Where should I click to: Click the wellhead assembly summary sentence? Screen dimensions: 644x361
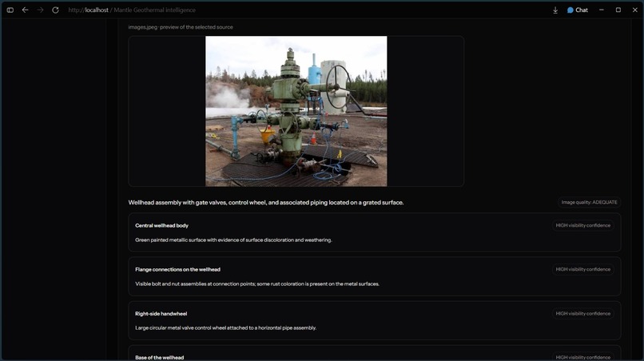[x=266, y=203]
